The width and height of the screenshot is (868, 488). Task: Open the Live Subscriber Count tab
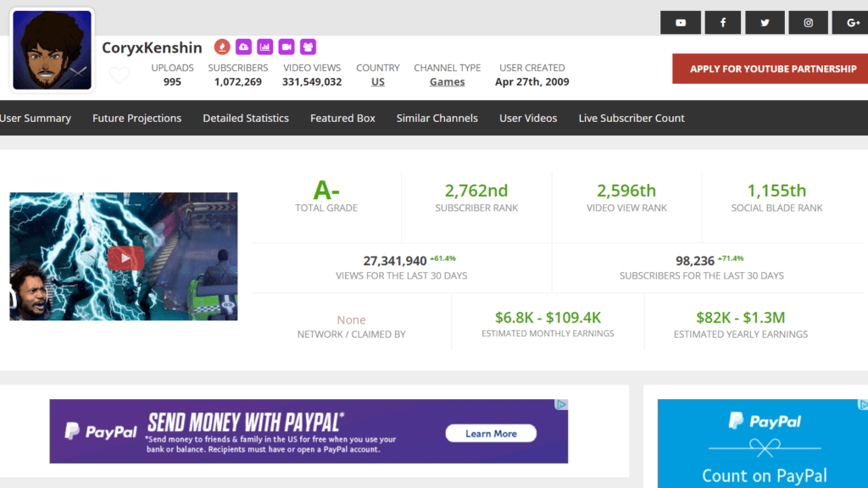pos(632,118)
